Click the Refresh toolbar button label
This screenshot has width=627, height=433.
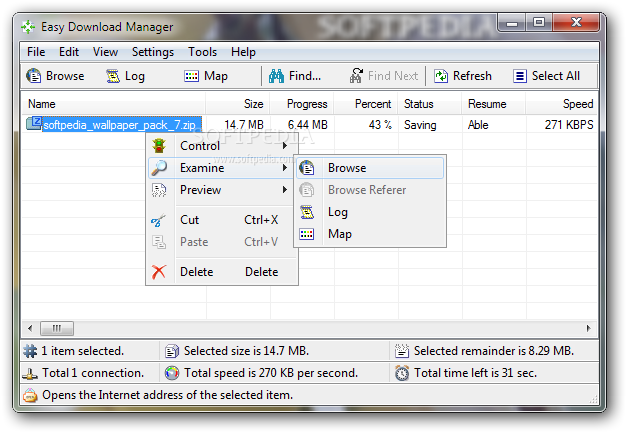point(472,76)
